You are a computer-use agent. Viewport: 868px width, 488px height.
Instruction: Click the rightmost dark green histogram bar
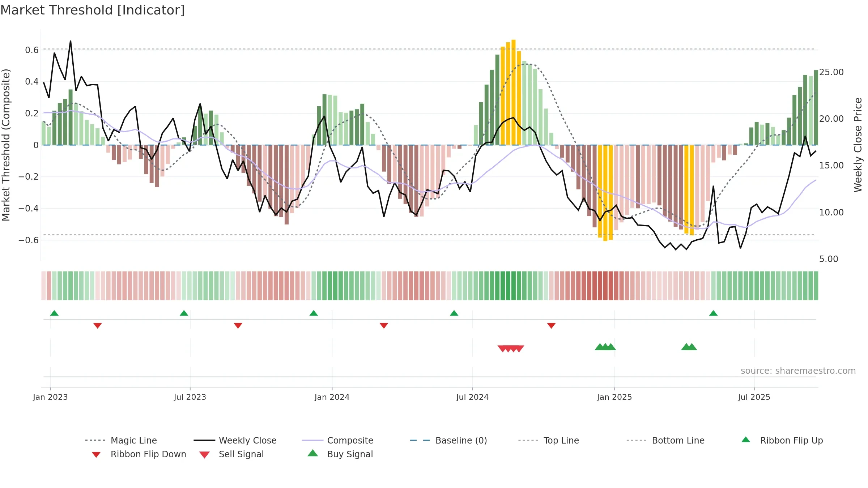pyautogui.click(x=816, y=107)
